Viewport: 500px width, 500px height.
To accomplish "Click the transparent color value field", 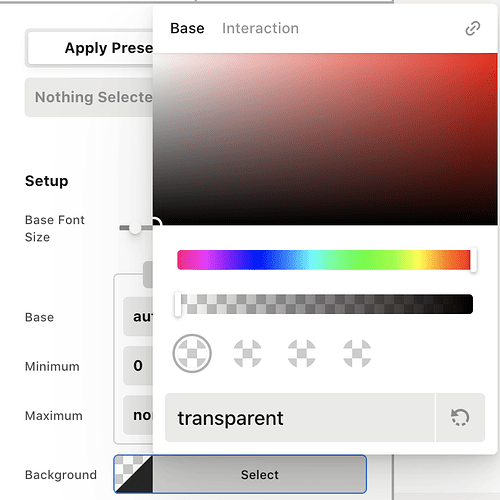I will tap(300, 417).
